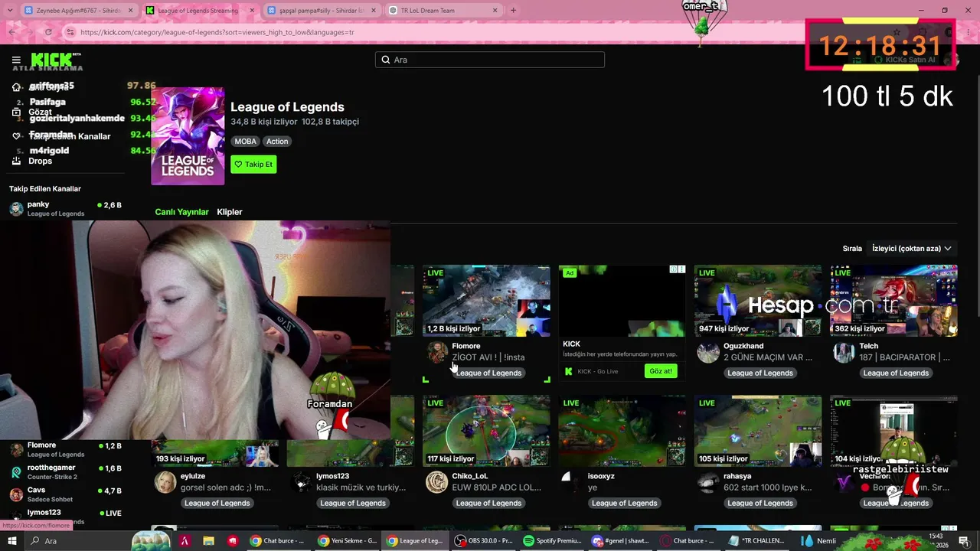Open Spotify Premium from the taskbar
The height and width of the screenshot is (551, 980).
pyautogui.click(x=551, y=541)
